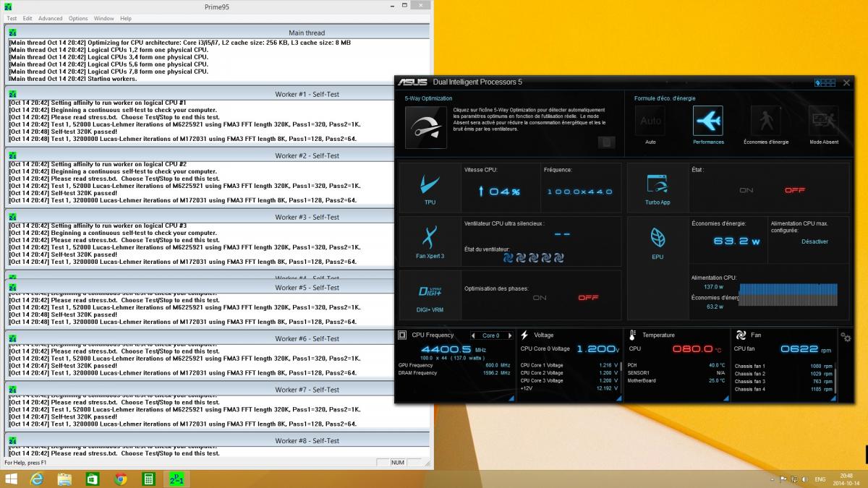This screenshot has width=868, height=488.
Task: Open Prime95 Edit menu
Action: pyautogui.click(x=27, y=18)
